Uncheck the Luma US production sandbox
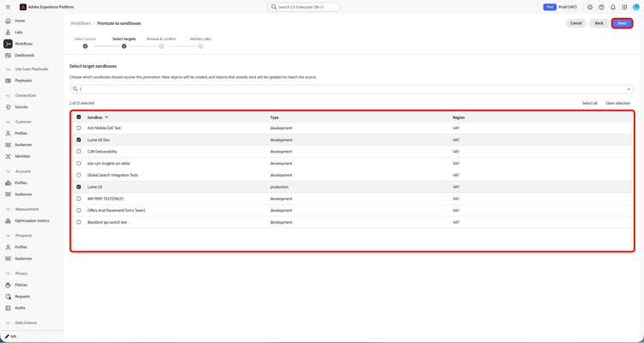 pos(79,187)
